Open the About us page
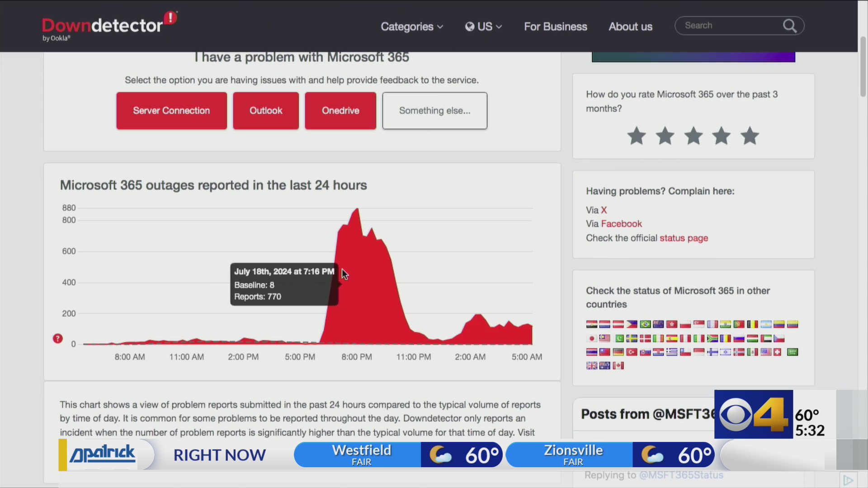 [x=630, y=26]
